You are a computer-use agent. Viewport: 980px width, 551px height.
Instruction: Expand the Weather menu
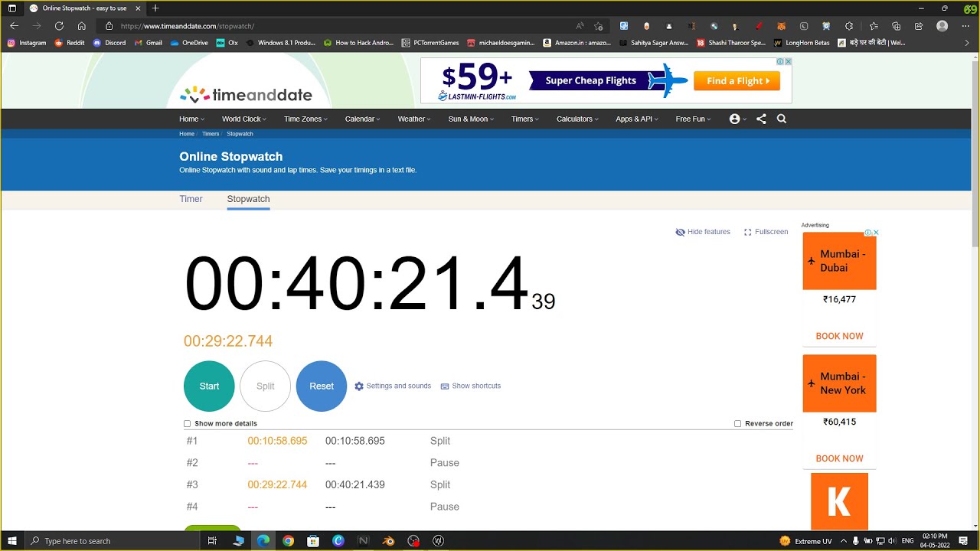(414, 119)
